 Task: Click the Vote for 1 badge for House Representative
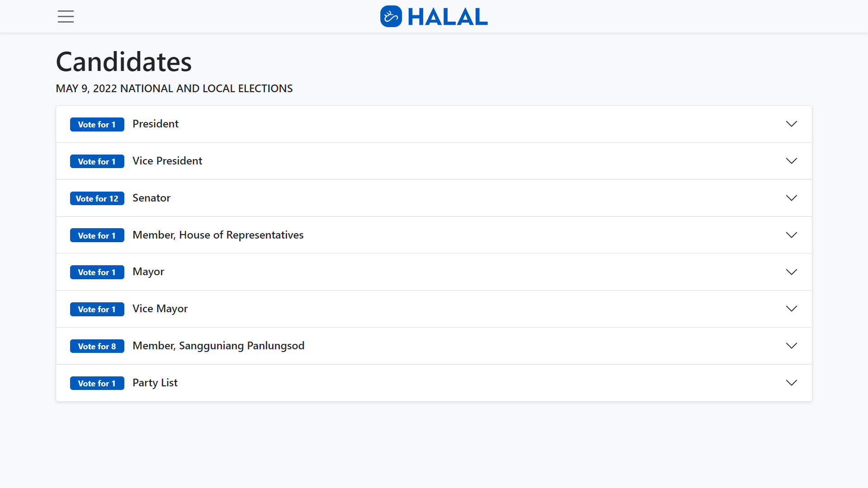tap(97, 235)
